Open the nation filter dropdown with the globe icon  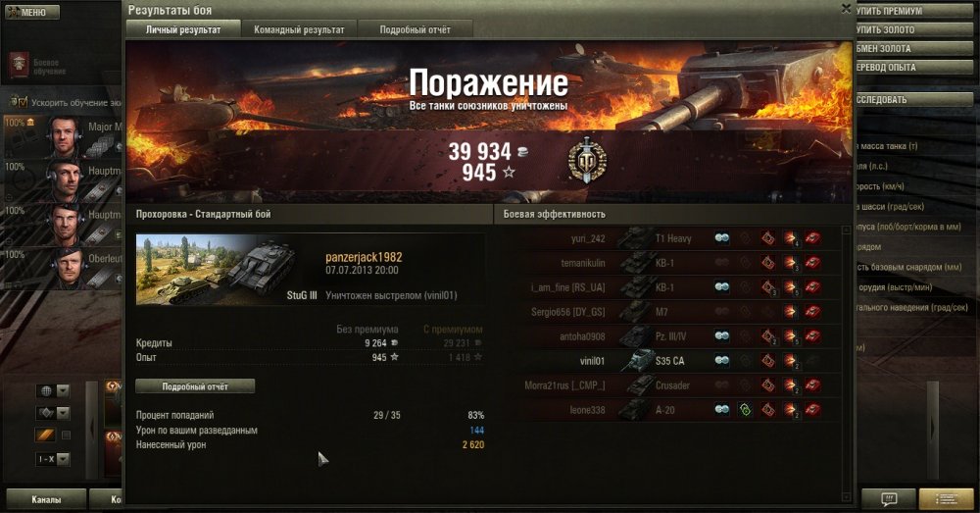point(53,391)
